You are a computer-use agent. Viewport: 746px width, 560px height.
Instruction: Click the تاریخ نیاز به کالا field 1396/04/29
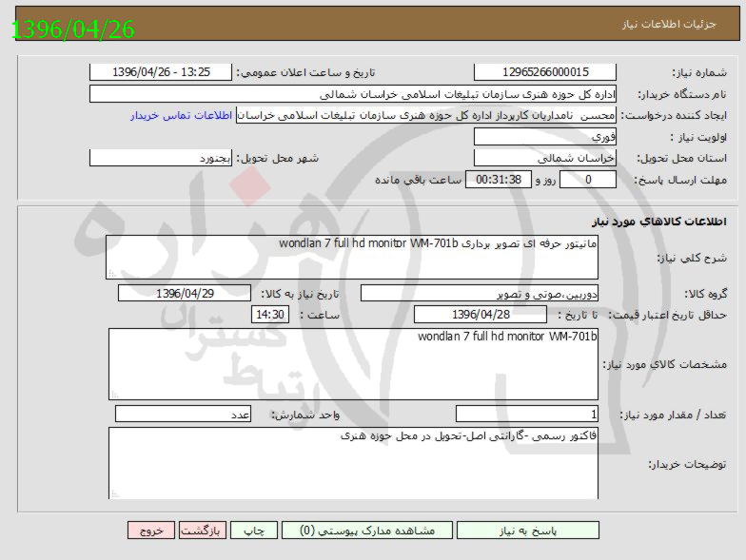[185, 293]
